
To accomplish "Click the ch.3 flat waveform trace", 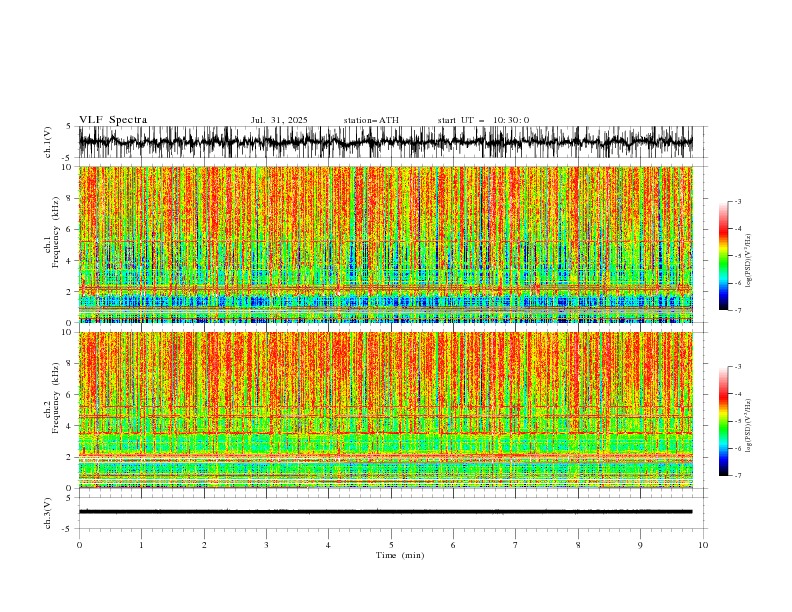I will (386, 512).
